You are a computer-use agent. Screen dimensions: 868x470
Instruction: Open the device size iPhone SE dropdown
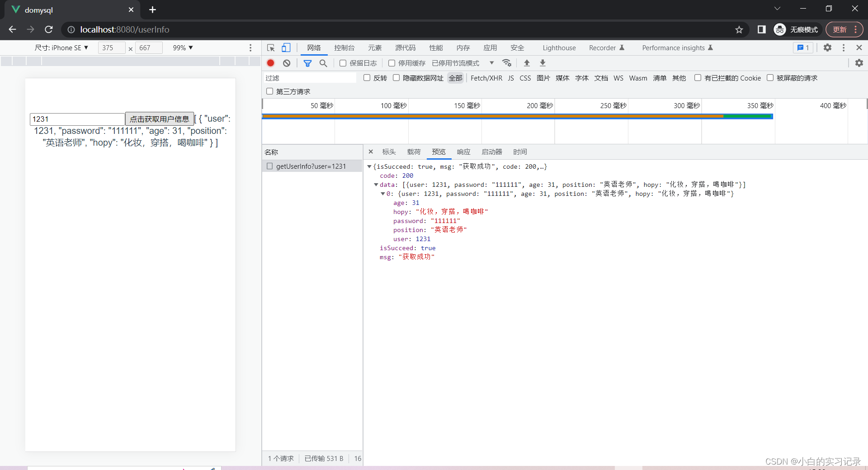(61, 48)
